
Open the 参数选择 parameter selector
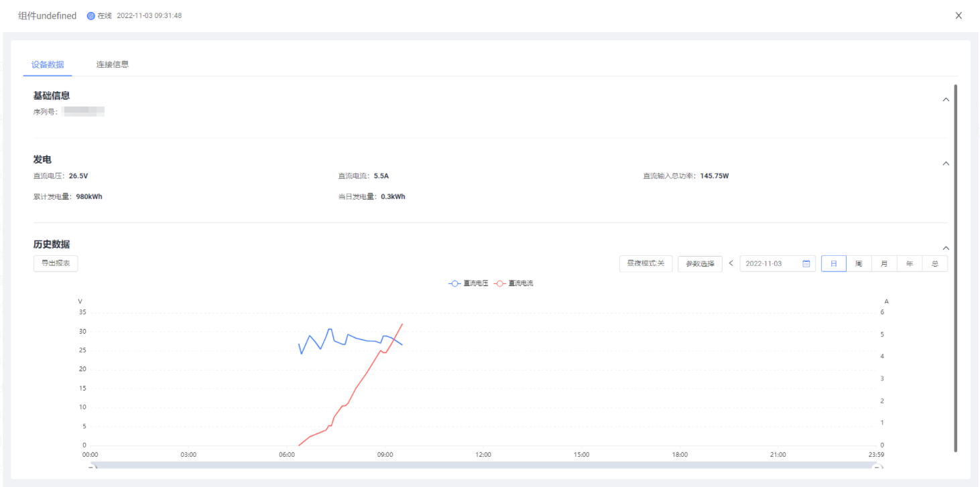[700, 264]
